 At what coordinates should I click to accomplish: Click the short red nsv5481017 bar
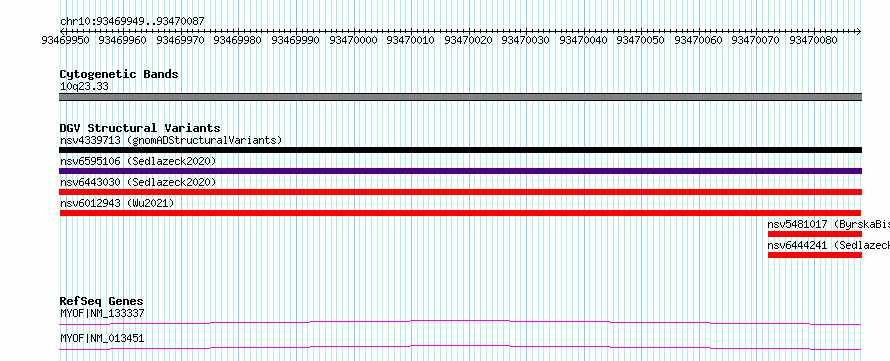coord(815,234)
